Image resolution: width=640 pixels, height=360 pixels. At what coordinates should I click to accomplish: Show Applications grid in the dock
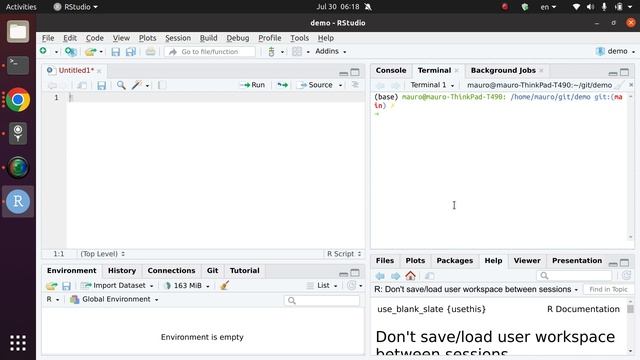click(x=18, y=343)
